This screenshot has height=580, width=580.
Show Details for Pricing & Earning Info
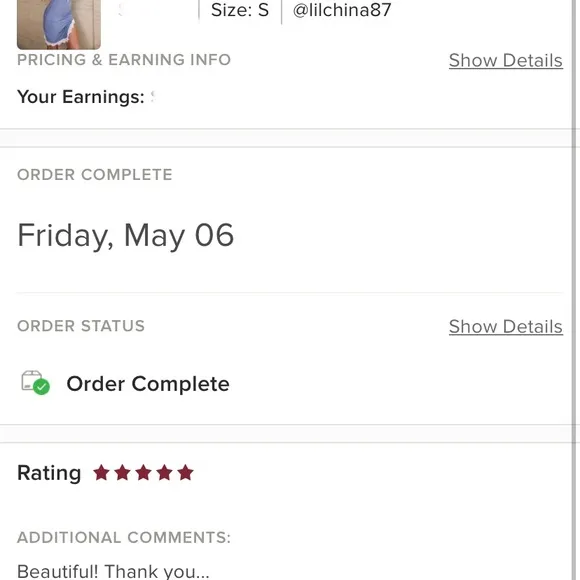(506, 60)
